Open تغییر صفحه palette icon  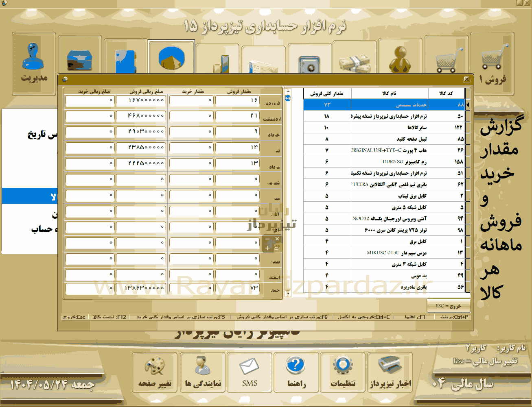[x=155, y=372]
